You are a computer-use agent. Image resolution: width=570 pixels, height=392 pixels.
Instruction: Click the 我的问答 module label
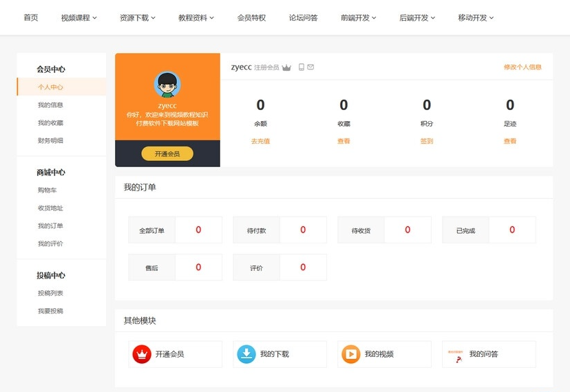click(x=484, y=354)
